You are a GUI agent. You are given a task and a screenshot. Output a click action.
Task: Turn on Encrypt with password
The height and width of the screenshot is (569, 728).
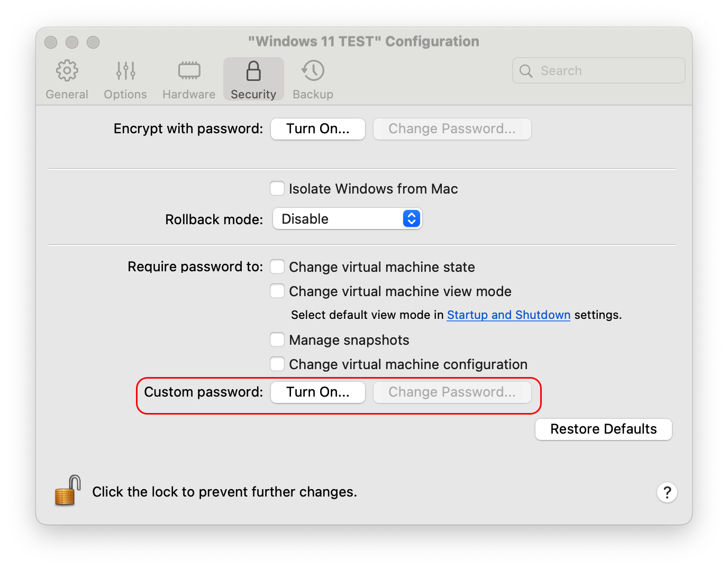pyautogui.click(x=317, y=129)
